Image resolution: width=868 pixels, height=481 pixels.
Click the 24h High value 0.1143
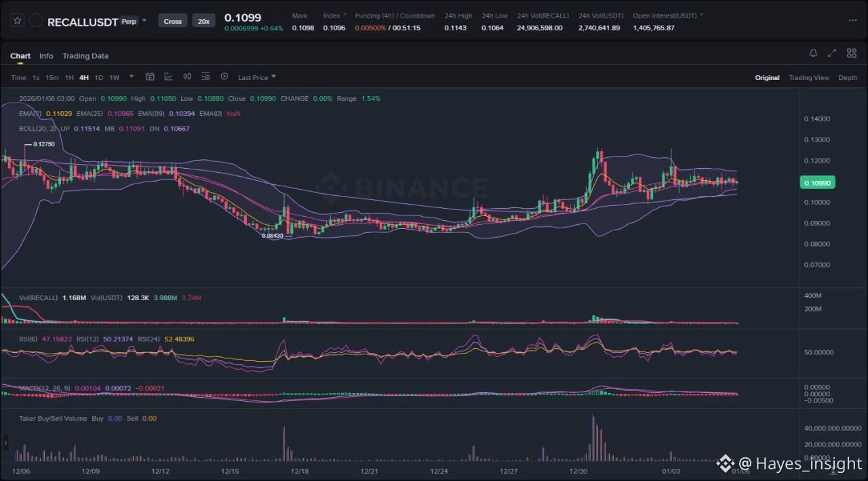click(x=456, y=28)
